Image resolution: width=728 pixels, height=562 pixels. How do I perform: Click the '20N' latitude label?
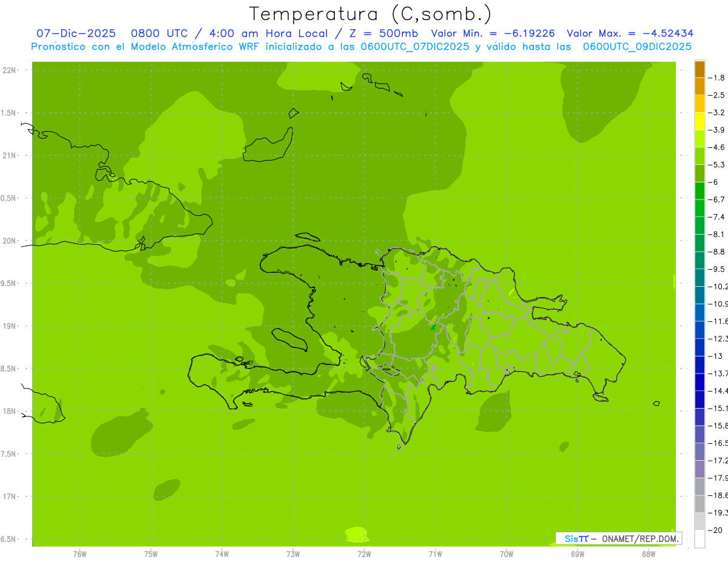pos(10,241)
